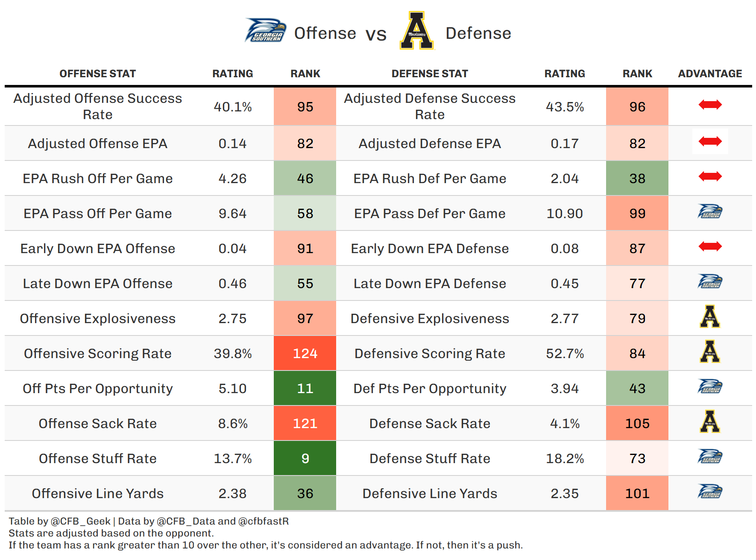
Task: Click the Appalachian State logo in the title
Action: [x=417, y=31]
